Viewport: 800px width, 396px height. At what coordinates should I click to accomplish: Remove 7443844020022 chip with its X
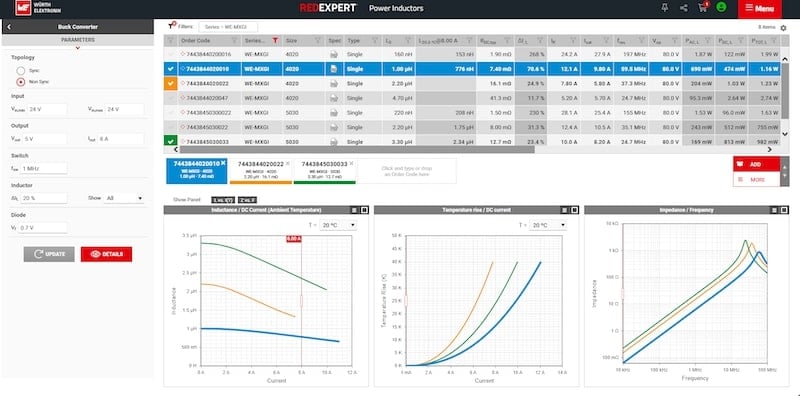pos(287,163)
